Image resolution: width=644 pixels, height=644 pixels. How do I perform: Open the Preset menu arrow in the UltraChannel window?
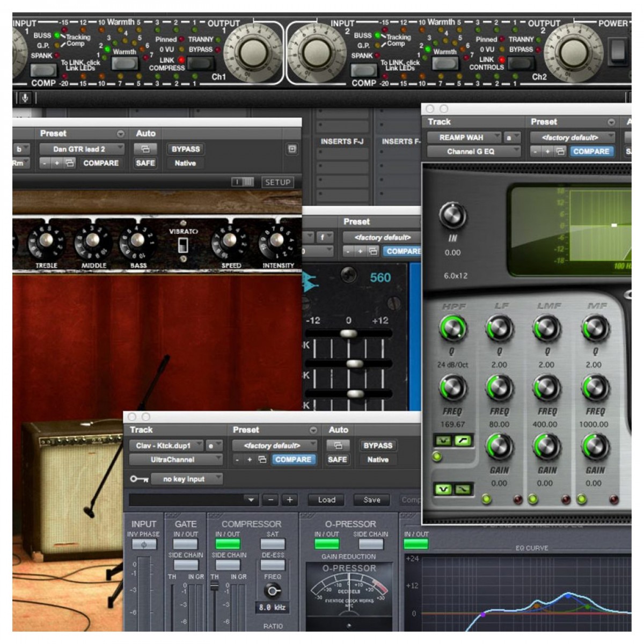313,430
